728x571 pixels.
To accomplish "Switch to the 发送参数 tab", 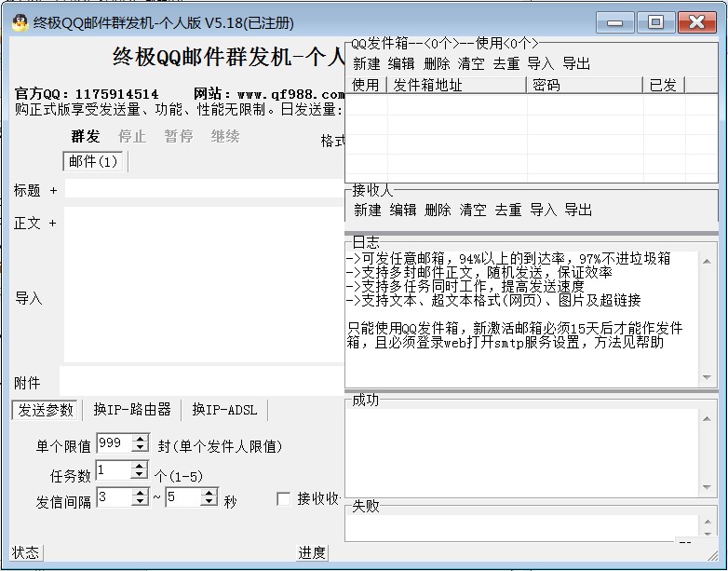I will (46, 410).
